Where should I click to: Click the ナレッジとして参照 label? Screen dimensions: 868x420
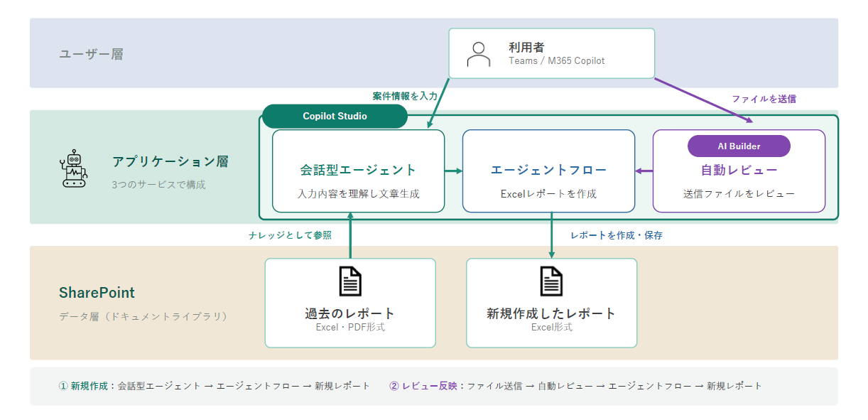[x=290, y=235]
